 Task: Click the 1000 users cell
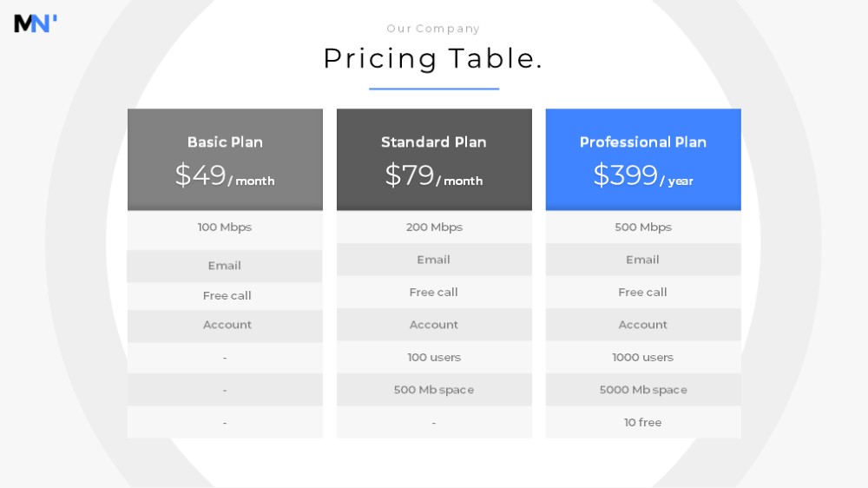[x=643, y=357]
